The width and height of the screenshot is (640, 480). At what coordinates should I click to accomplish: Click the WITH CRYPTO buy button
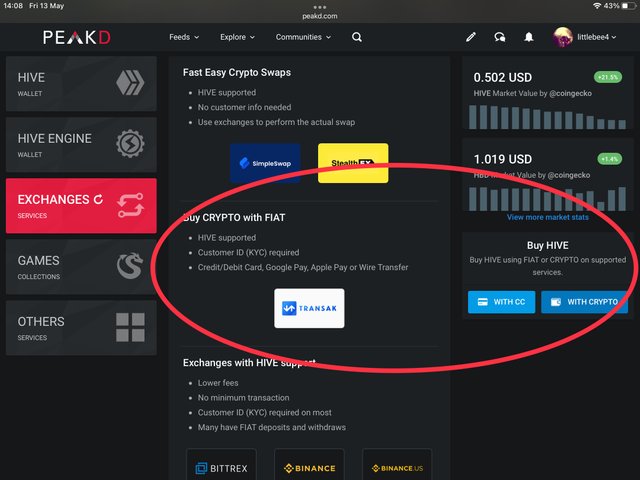coord(584,302)
